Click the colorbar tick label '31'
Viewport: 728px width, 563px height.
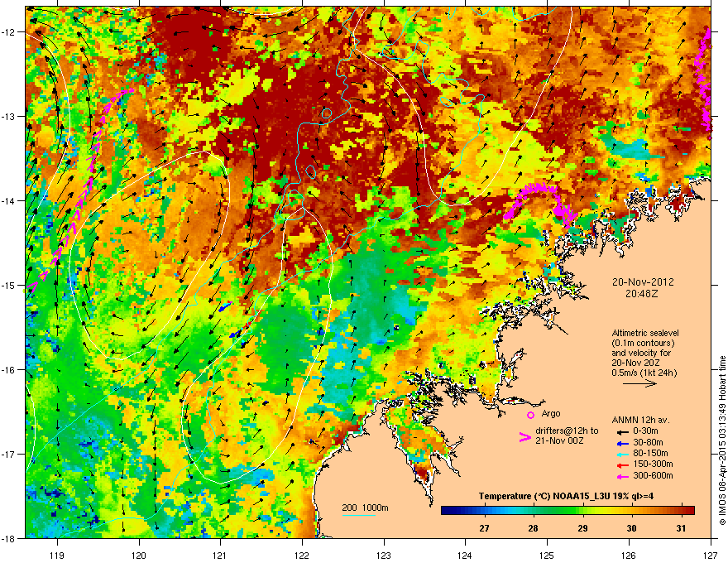pos(681,528)
